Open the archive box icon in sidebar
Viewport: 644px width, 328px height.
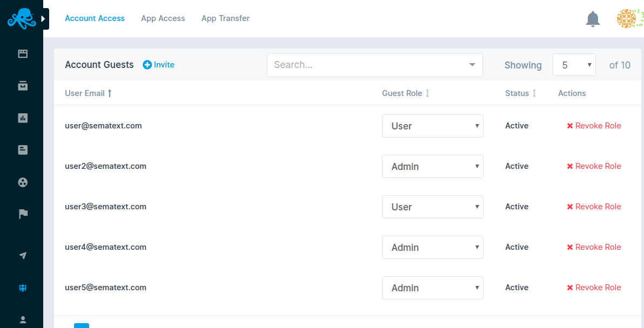pyautogui.click(x=23, y=86)
